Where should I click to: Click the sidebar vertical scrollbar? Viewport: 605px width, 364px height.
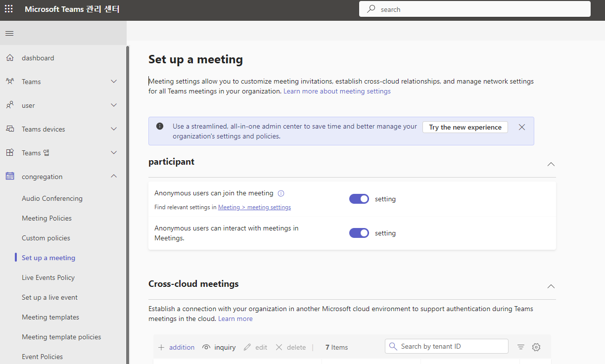coord(127,205)
